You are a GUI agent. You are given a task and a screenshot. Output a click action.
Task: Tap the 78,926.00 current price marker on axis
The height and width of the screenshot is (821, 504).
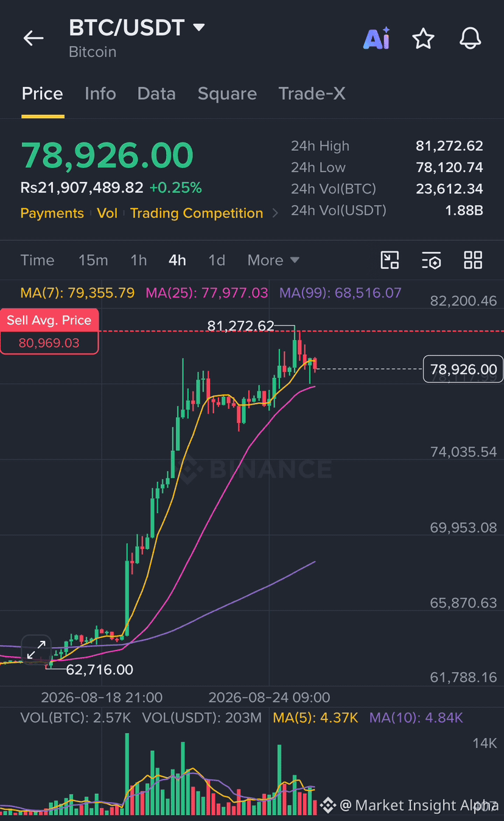coord(463,369)
